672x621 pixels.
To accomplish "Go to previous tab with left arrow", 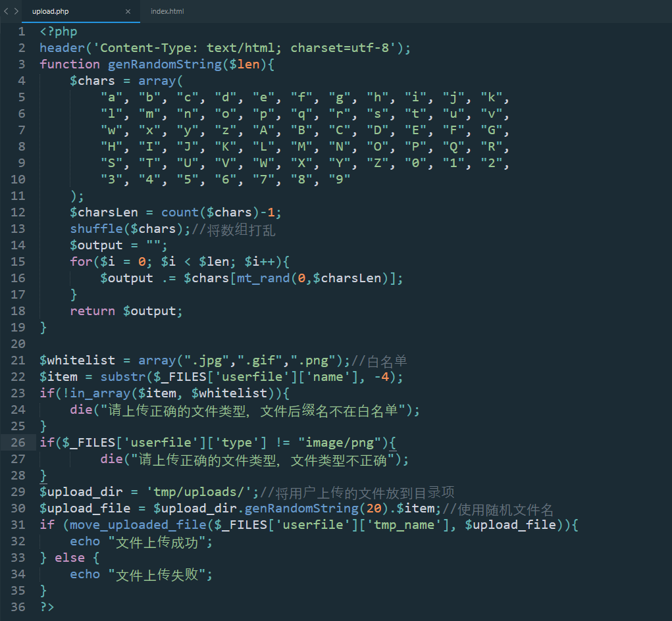I will coord(6,11).
